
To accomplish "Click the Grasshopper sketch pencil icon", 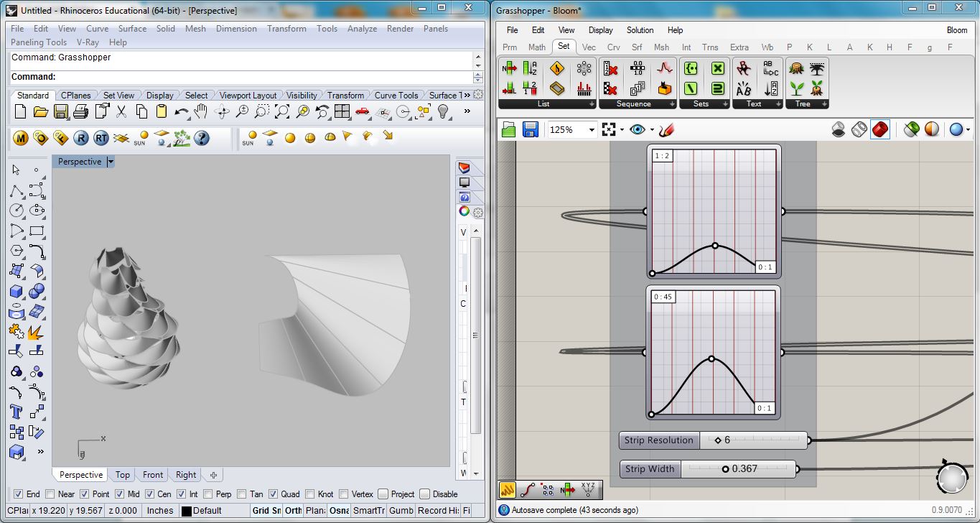I will coord(666,130).
